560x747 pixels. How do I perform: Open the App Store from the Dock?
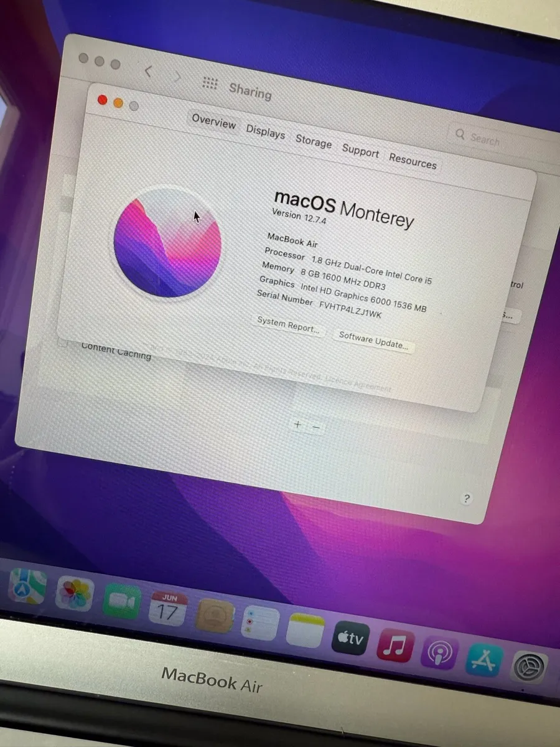(484, 660)
